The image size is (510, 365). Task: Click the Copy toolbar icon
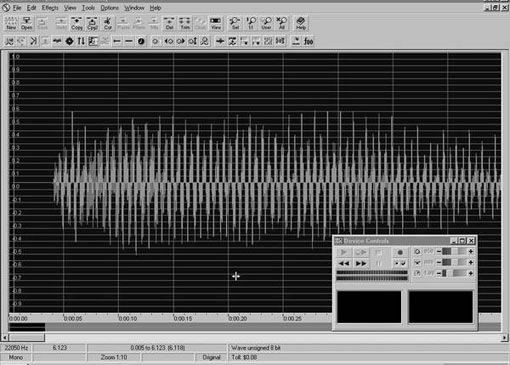77,23
